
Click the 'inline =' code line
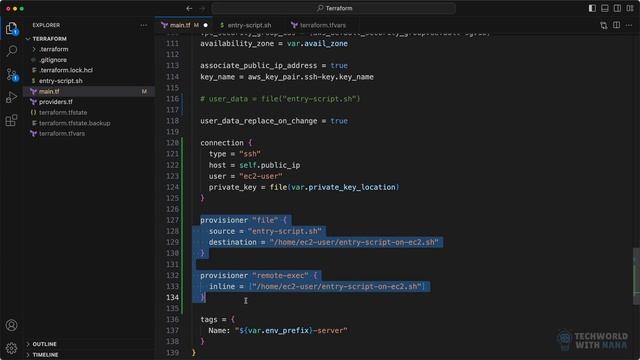317,286
